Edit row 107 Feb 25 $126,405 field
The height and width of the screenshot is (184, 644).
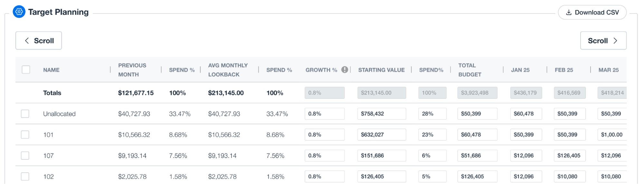[570, 156]
